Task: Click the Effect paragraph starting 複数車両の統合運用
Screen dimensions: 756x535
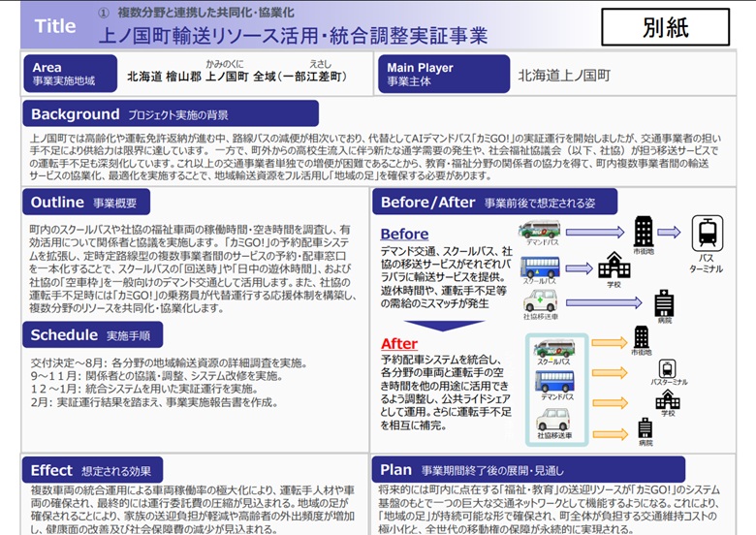Action: (193, 510)
